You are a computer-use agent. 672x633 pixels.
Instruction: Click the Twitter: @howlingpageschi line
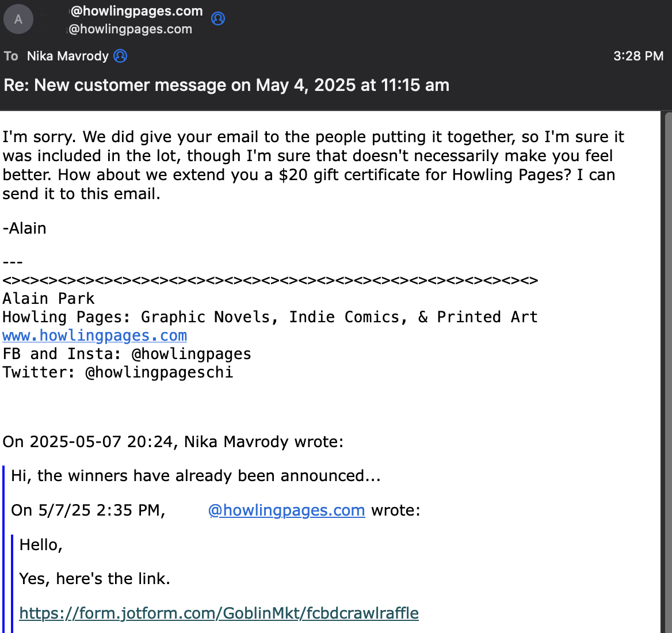point(119,372)
